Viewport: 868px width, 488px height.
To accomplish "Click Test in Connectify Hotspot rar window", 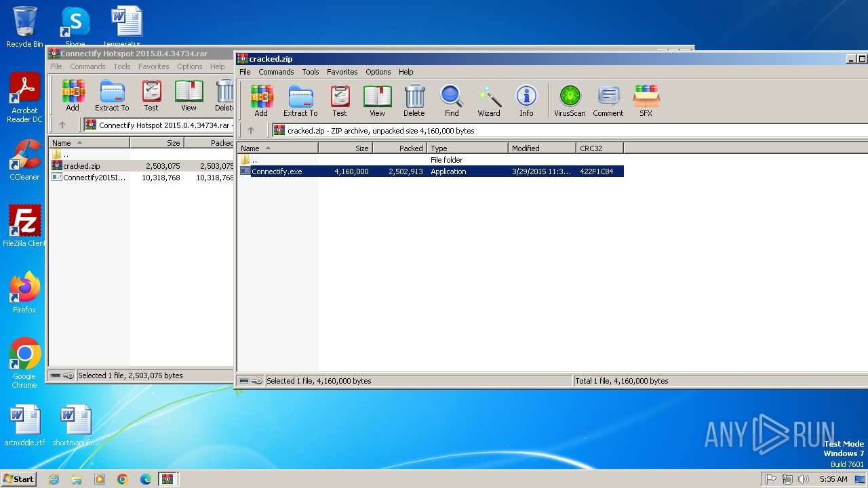I will point(151,95).
